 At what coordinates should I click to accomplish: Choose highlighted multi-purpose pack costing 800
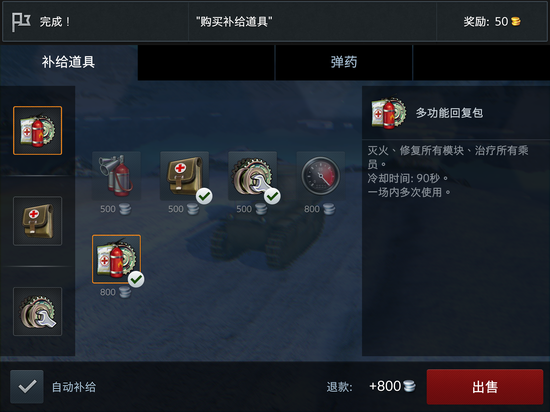click(x=116, y=259)
